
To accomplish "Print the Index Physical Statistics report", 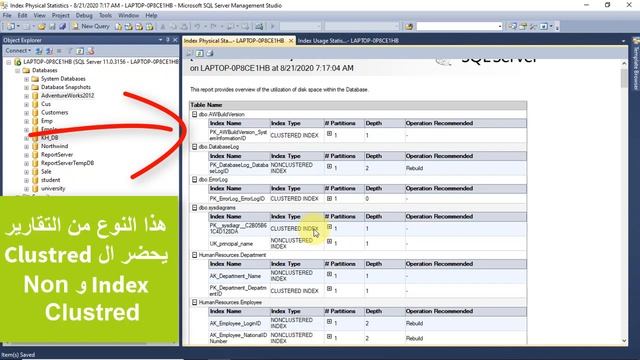I will (210, 53).
